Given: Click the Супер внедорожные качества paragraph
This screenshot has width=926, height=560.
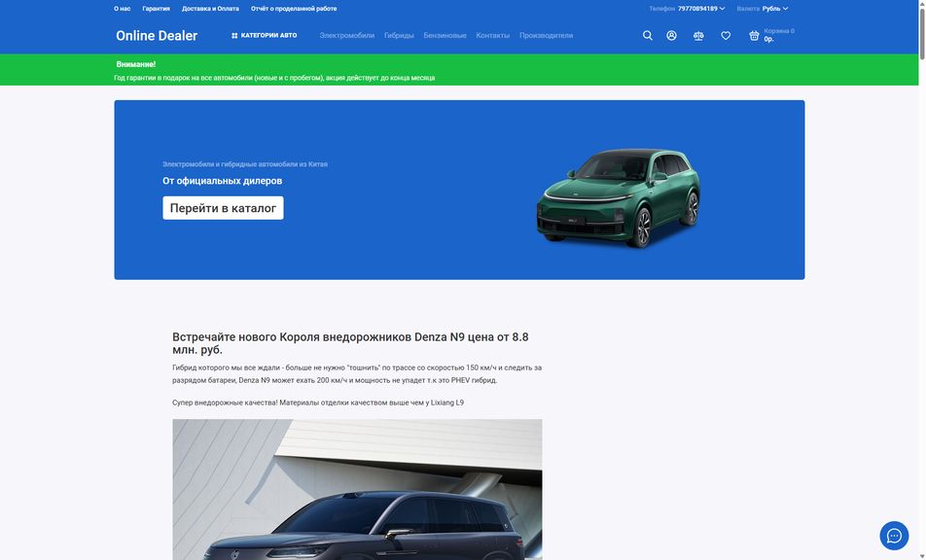Looking at the screenshot, I should coord(318,402).
